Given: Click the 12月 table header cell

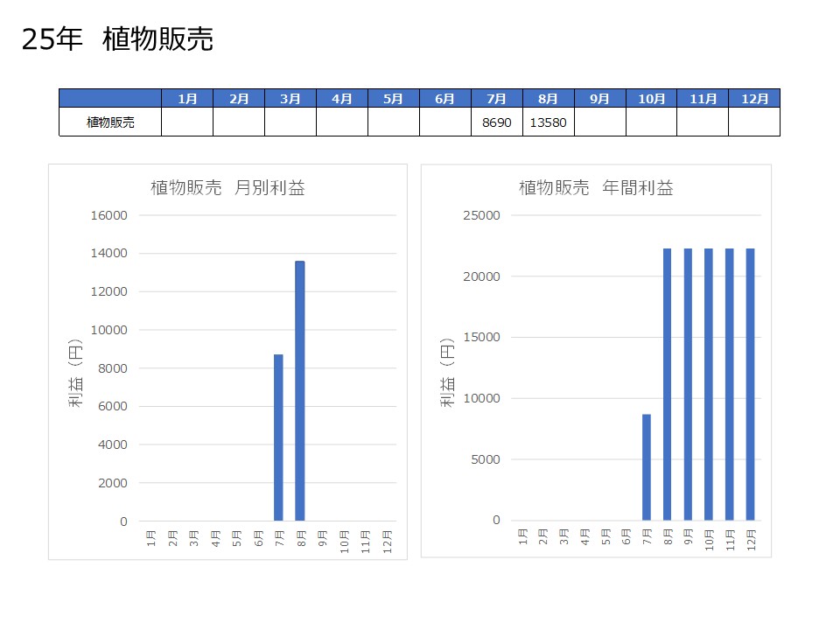Looking at the screenshot, I should click(x=754, y=99).
